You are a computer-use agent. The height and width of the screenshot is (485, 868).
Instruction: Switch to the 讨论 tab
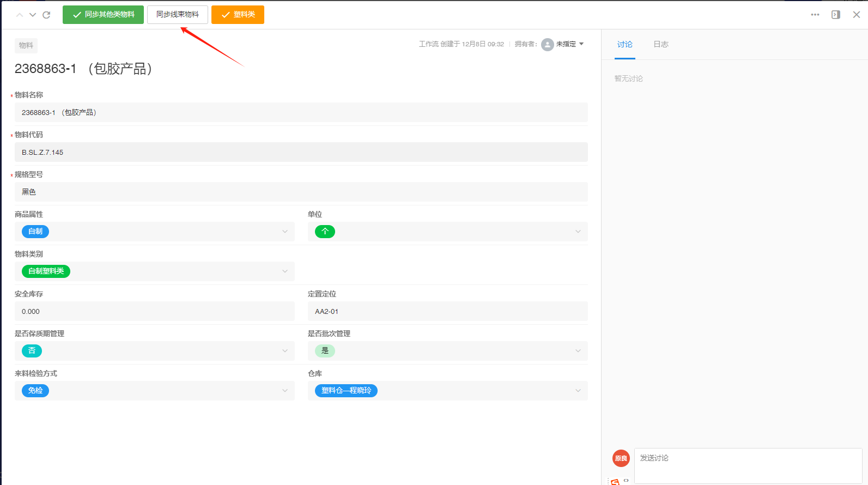624,44
